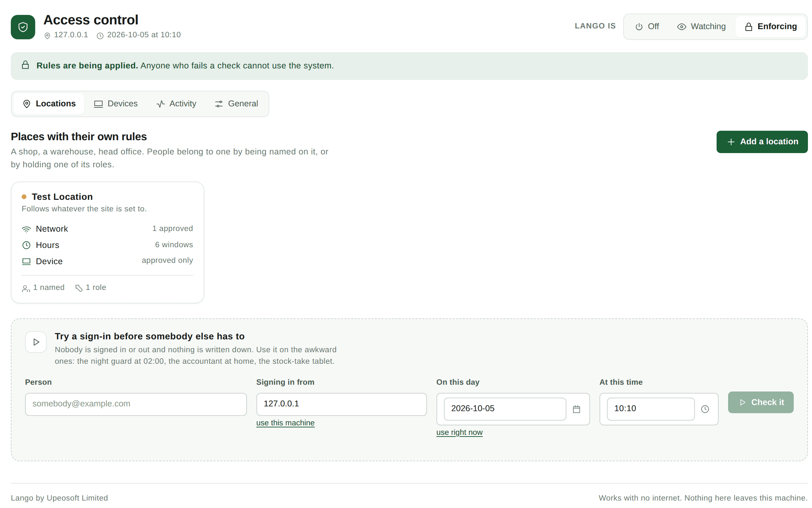812x508 pixels.
Task: Click Add a location button
Action: [762, 142]
